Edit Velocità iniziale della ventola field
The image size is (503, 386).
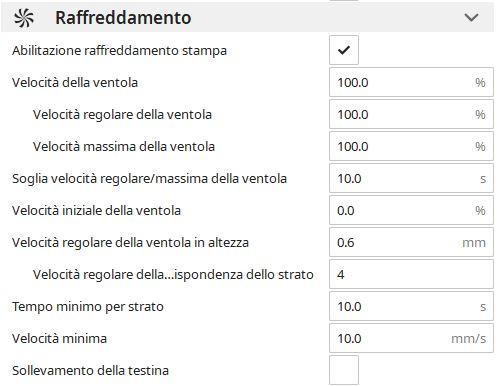(x=411, y=210)
